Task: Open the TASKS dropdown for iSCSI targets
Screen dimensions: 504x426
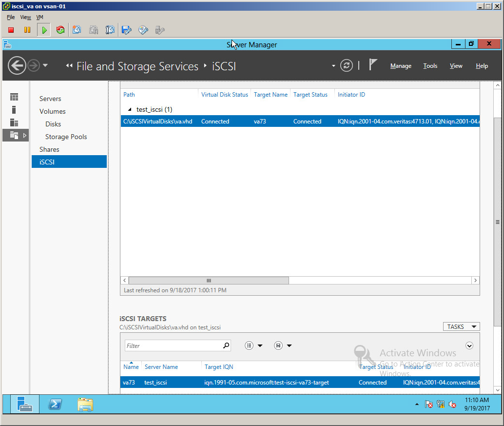Action: coord(461,326)
